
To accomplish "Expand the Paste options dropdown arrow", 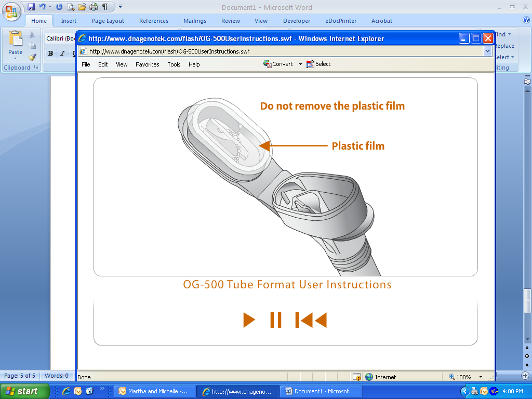I will click(x=15, y=58).
